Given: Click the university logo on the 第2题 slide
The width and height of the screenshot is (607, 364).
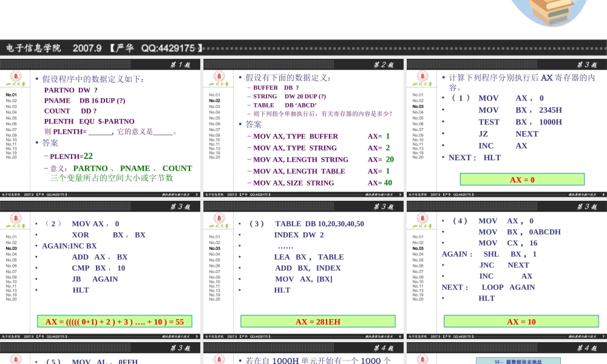Looking at the screenshot, I should 219,79.
